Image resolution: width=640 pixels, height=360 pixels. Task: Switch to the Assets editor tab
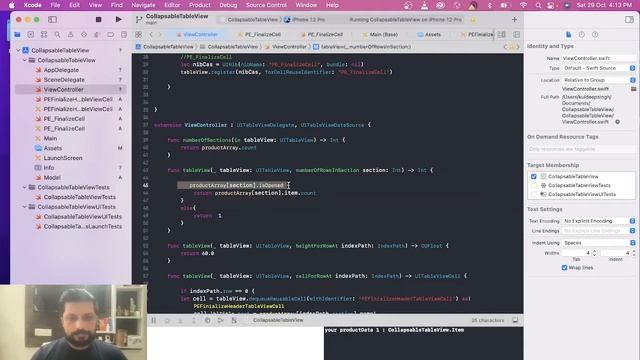click(429, 35)
